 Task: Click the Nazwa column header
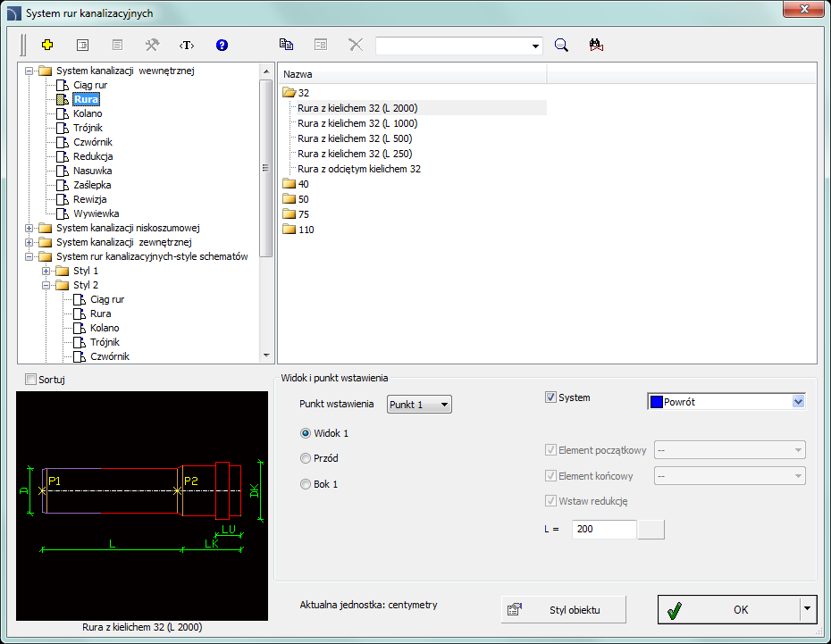(412, 75)
